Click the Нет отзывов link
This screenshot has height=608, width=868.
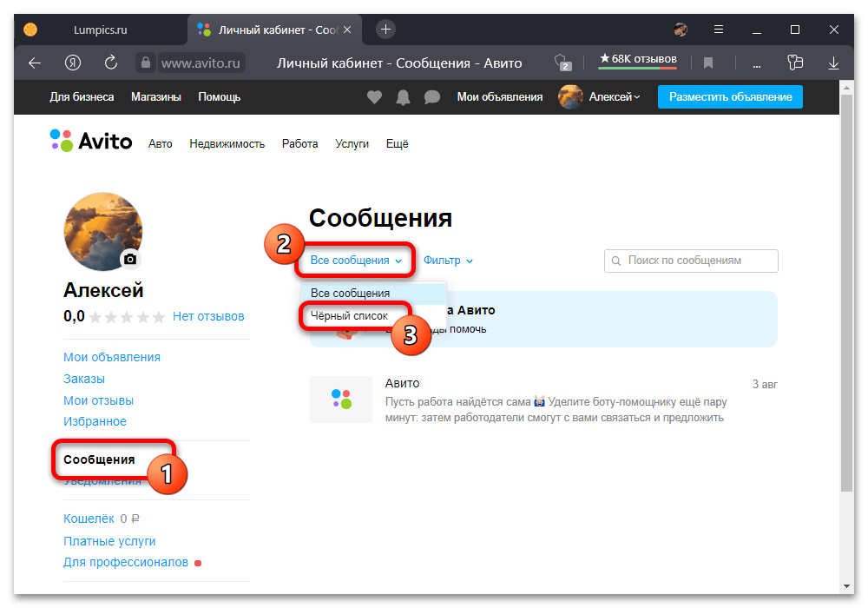208,316
